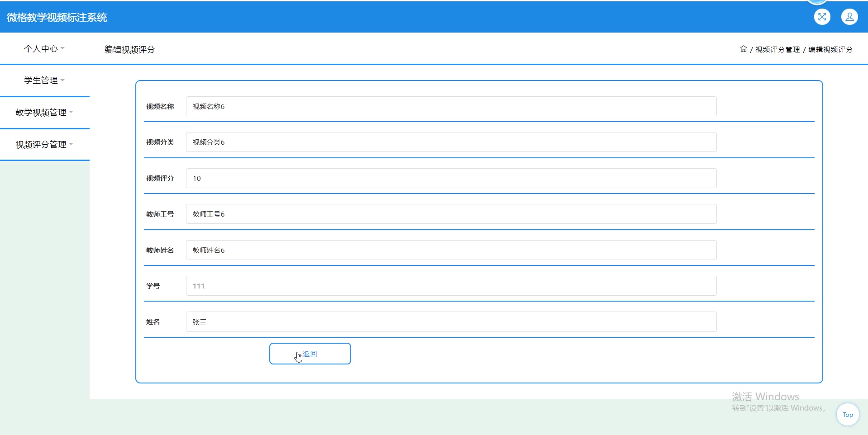The width and height of the screenshot is (868, 435).
Task: Expand the 视频评分管理 sidebar menu
Action: click(44, 144)
